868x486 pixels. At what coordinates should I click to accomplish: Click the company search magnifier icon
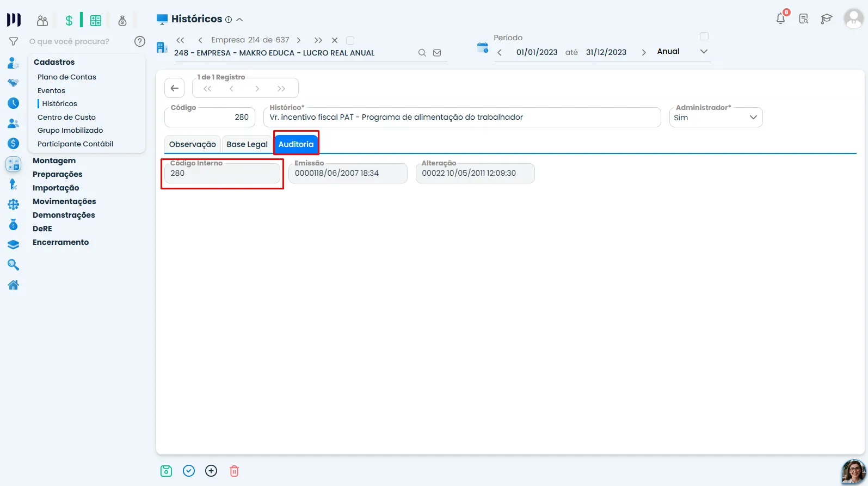pyautogui.click(x=422, y=53)
